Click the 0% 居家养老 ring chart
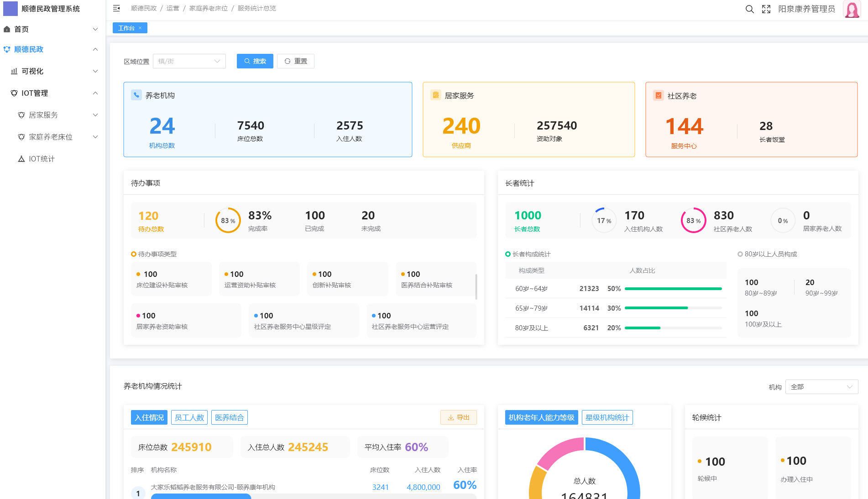This screenshot has height=499, width=868. [x=783, y=220]
